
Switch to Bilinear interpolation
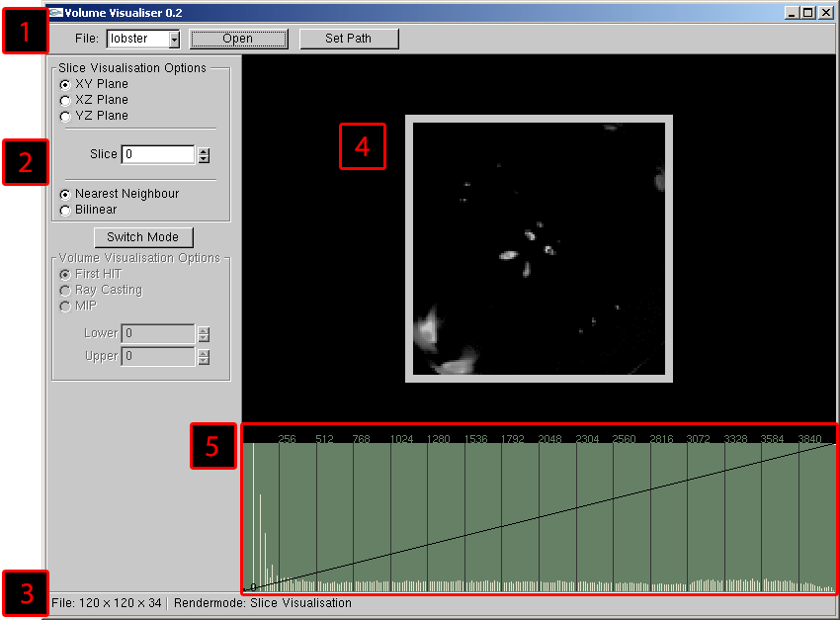coord(65,210)
